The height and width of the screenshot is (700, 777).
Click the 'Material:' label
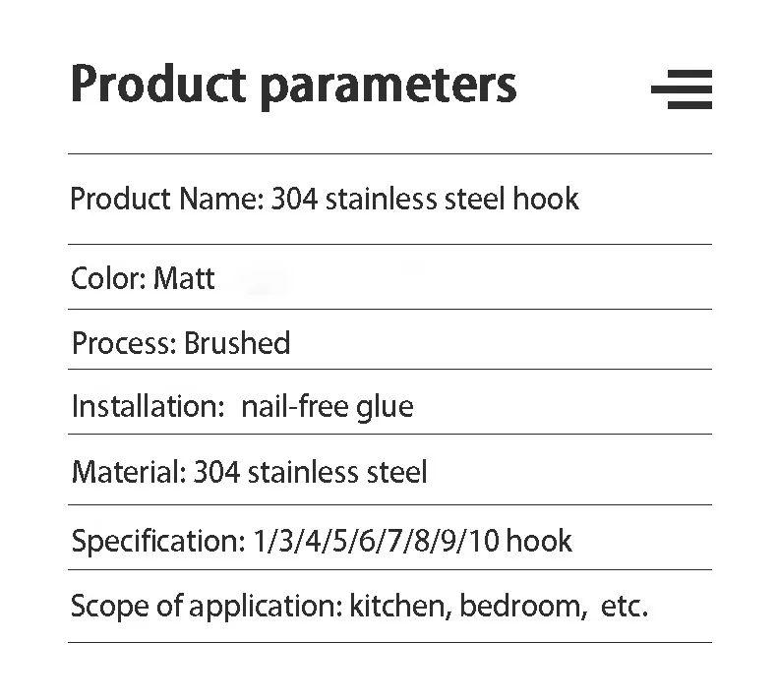[128, 472]
